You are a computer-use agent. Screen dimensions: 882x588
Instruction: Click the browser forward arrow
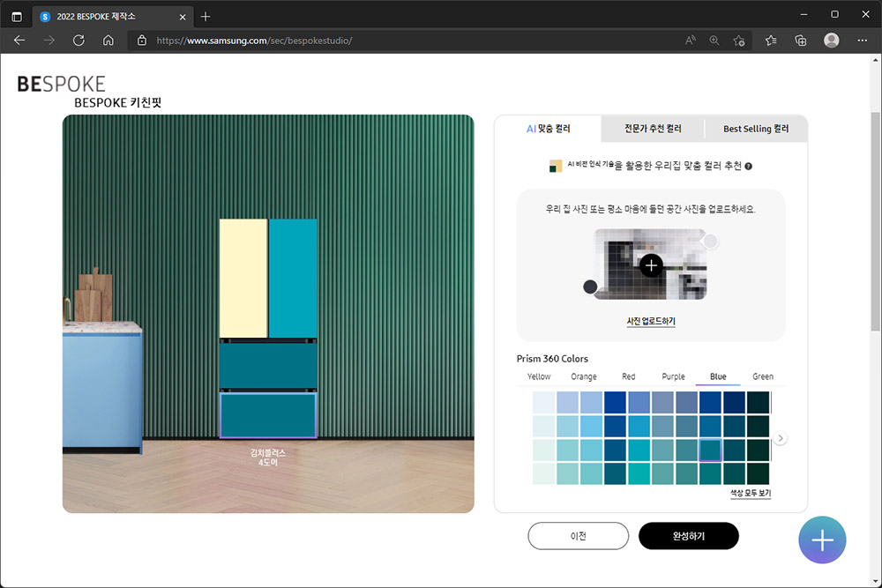coord(49,41)
